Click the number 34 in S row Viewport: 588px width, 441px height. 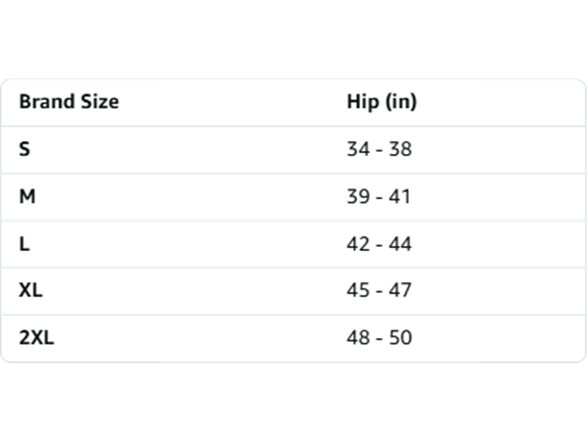coord(358,149)
